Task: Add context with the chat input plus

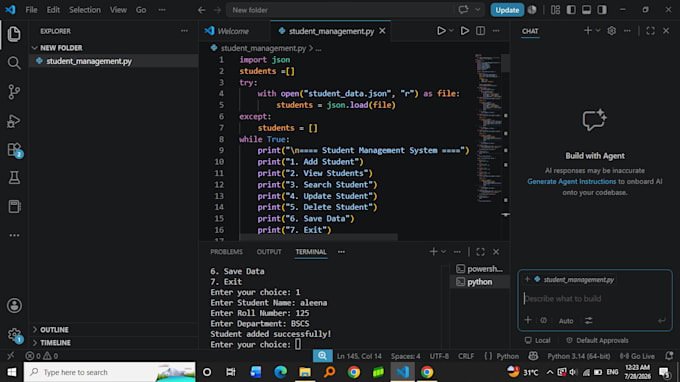Action: [x=528, y=320]
